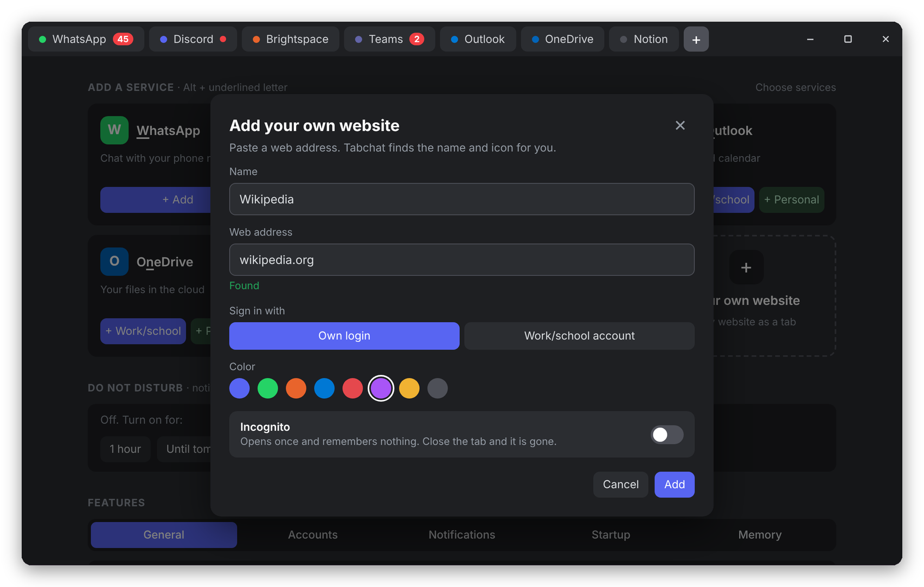Screen dimensions: 924x587
Task: Open the General features tab
Action: pos(164,535)
